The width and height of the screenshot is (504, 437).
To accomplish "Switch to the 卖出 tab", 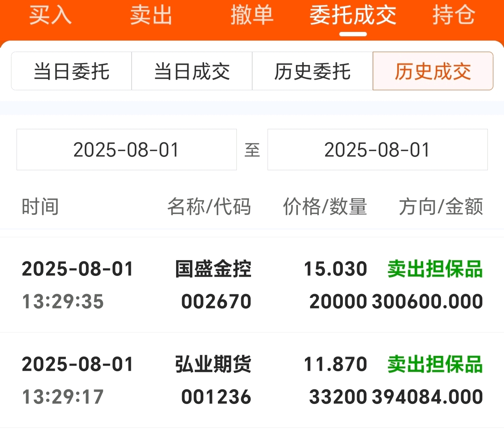I will (x=151, y=16).
